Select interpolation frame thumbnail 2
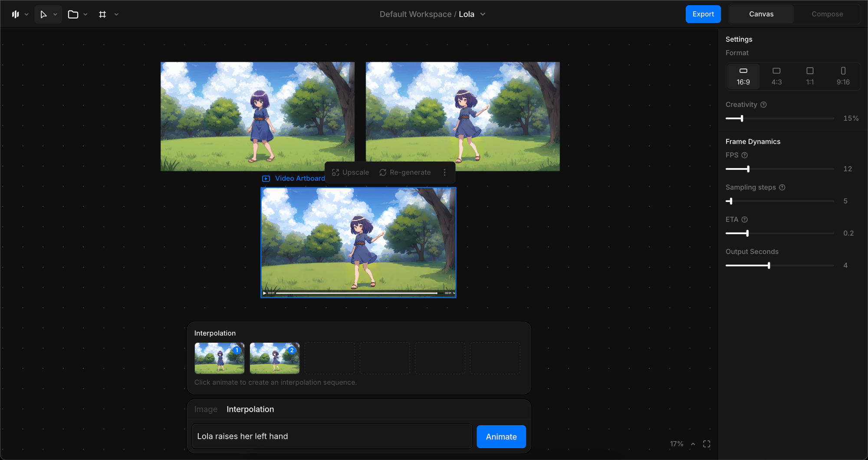The image size is (868, 460). (275, 358)
